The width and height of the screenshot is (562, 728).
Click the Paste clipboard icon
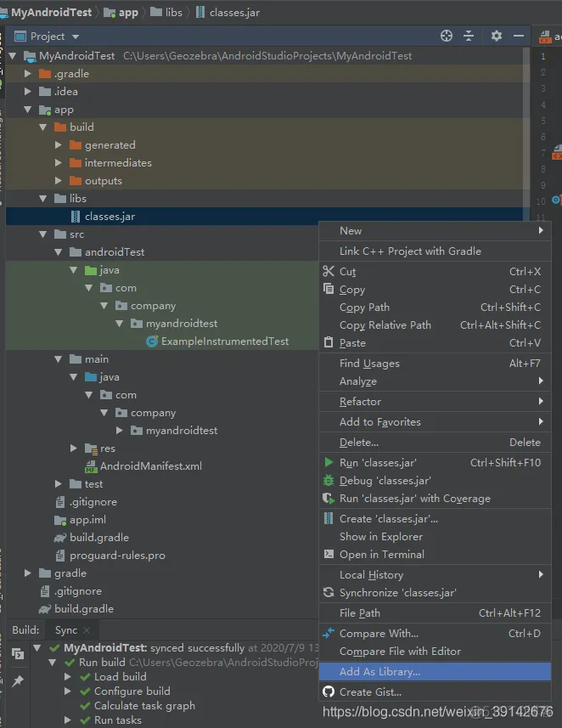328,342
